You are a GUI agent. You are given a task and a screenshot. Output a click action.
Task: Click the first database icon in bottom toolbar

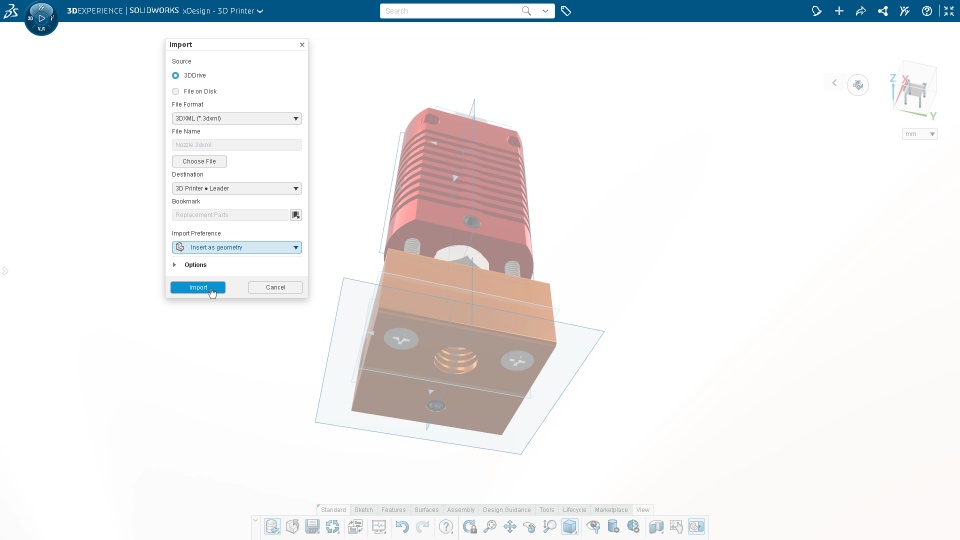272,527
